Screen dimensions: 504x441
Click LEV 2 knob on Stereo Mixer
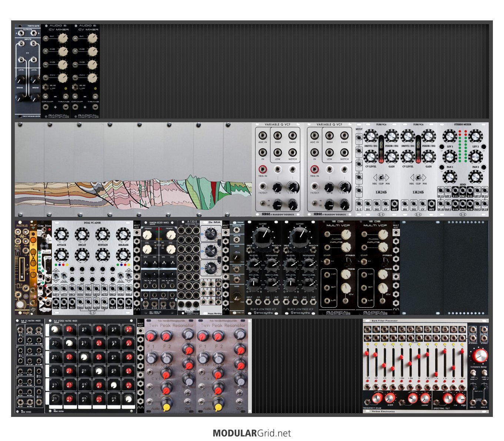tap(475, 136)
